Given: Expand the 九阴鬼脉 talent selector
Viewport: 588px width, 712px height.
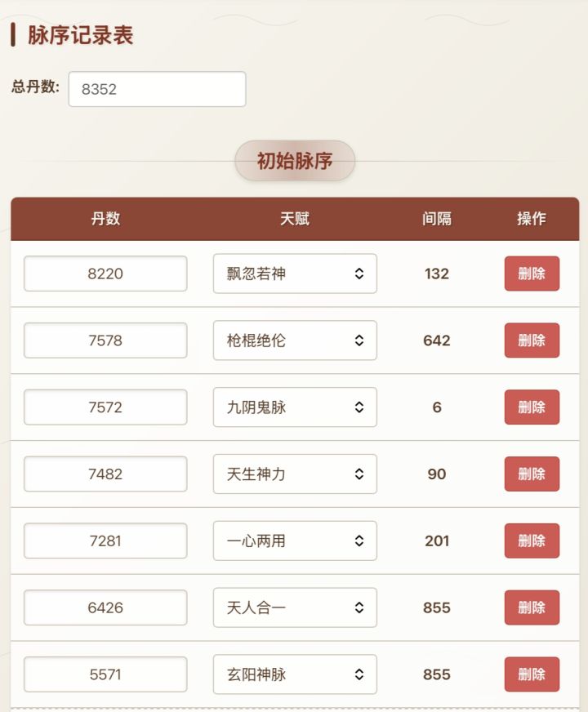Looking at the screenshot, I should click(x=295, y=407).
